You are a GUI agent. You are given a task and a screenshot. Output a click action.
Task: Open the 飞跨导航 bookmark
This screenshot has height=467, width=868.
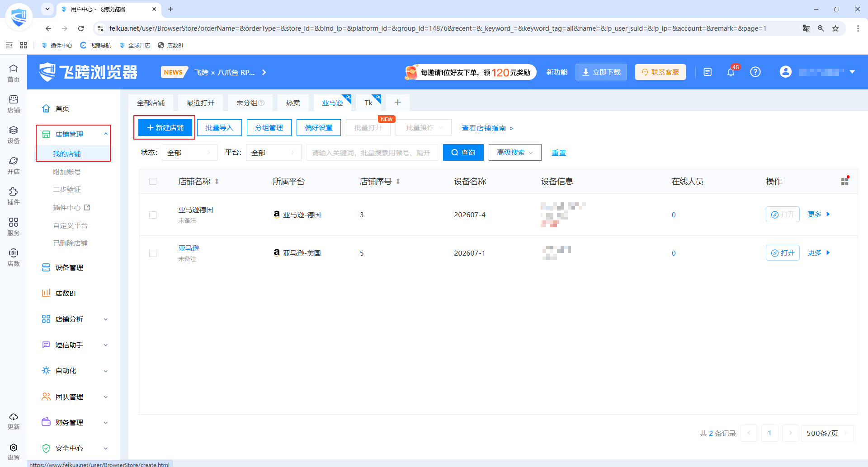click(x=95, y=45)
